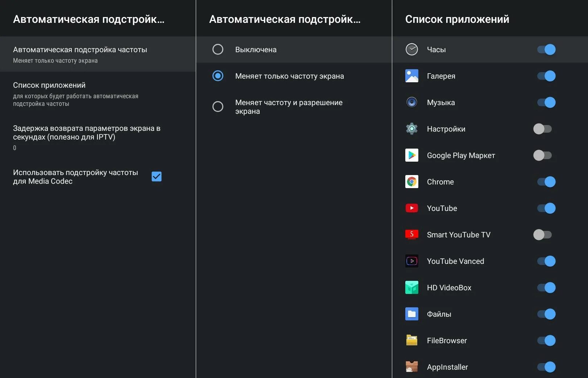Viewport: 588px width, 378px height.
Task: Click the FileBrowser folder icon
Action: [411, 340]
